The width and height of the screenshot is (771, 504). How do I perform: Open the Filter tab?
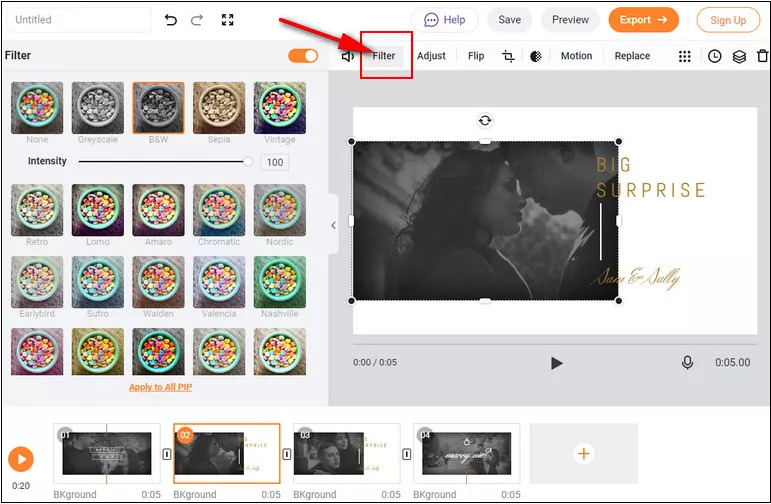tap(384, 56)
